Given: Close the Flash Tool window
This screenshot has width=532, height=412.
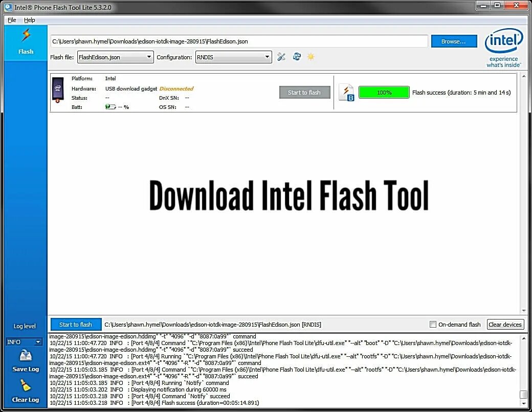Looking at the screenshot, I should coord(516,5).
